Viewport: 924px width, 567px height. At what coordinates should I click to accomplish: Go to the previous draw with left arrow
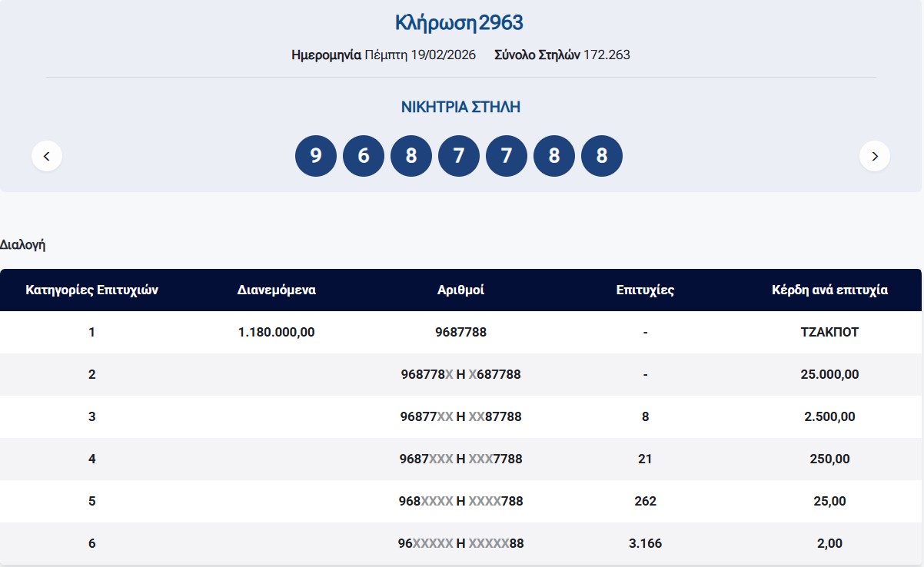tap(47, 157)
